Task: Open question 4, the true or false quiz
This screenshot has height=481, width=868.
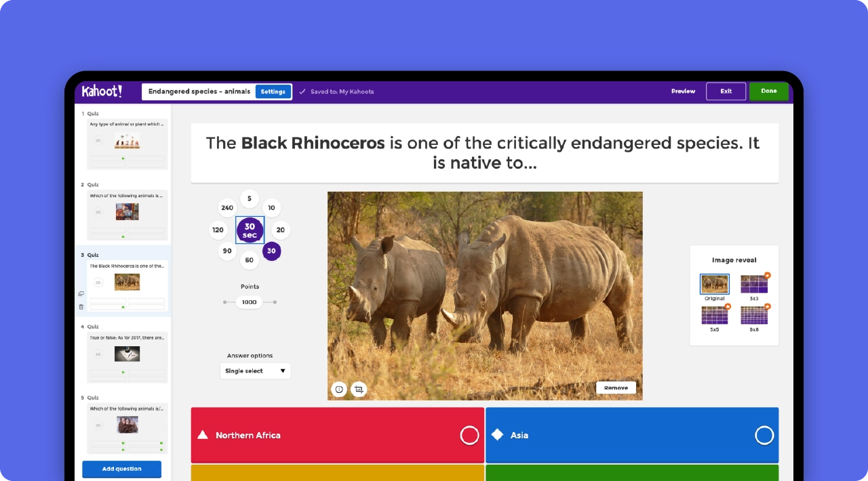Action: click(x=127, y=353)
